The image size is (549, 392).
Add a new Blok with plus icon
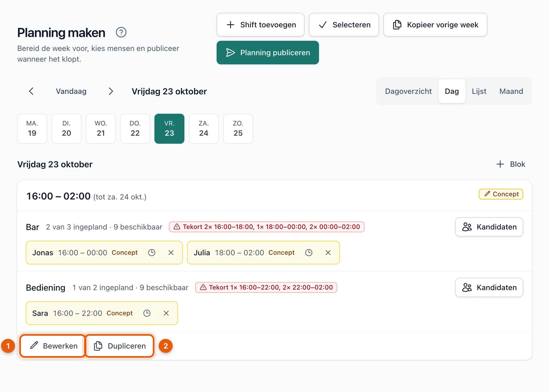coord(511,164)
